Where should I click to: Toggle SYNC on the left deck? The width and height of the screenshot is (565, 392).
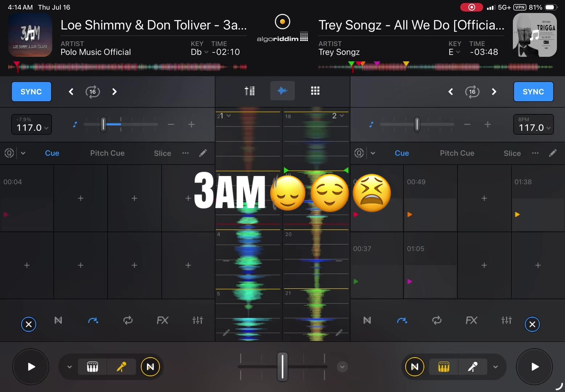(31, 92)
